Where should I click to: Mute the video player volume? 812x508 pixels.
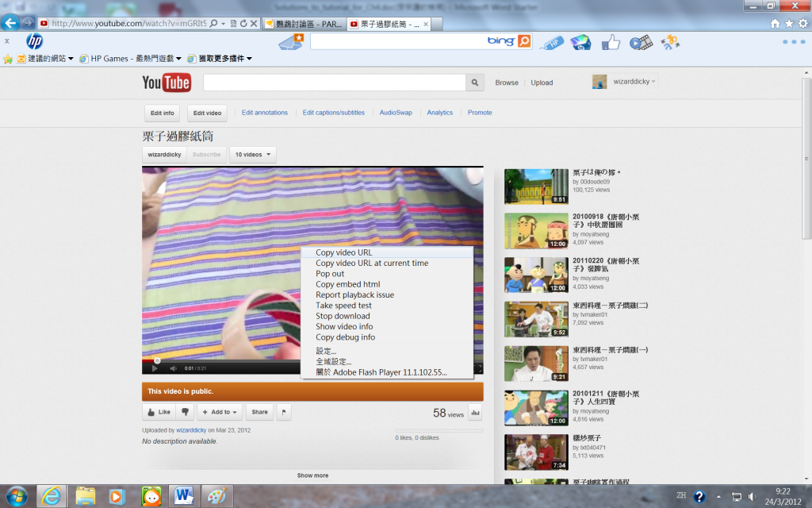click(173, 368)
